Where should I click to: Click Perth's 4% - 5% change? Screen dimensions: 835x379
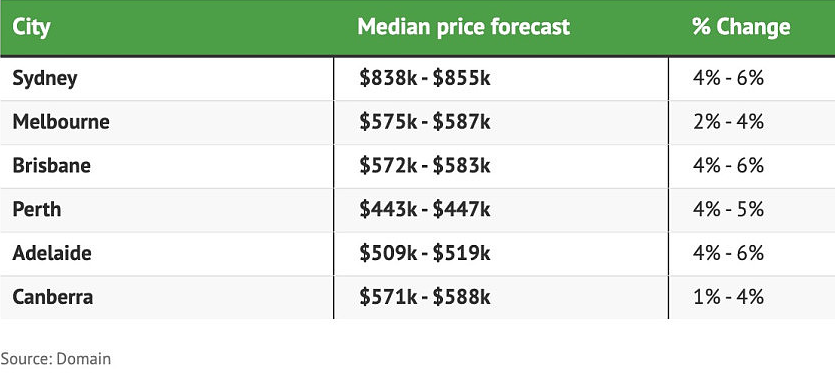[728, 209]
